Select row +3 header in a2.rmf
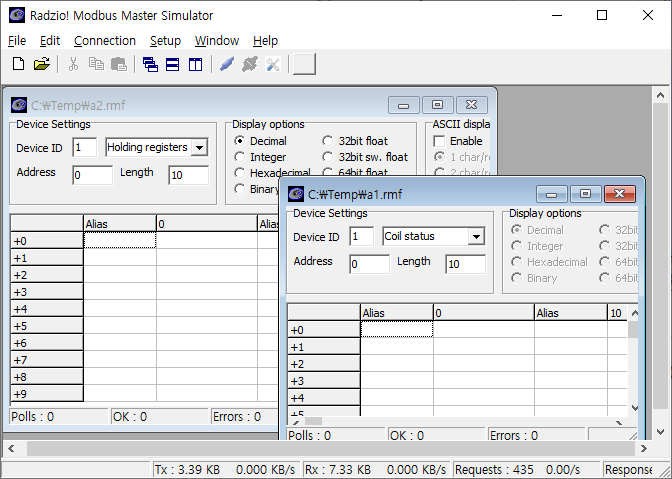Screen dimensions: 672x479 tap(47, 292)
